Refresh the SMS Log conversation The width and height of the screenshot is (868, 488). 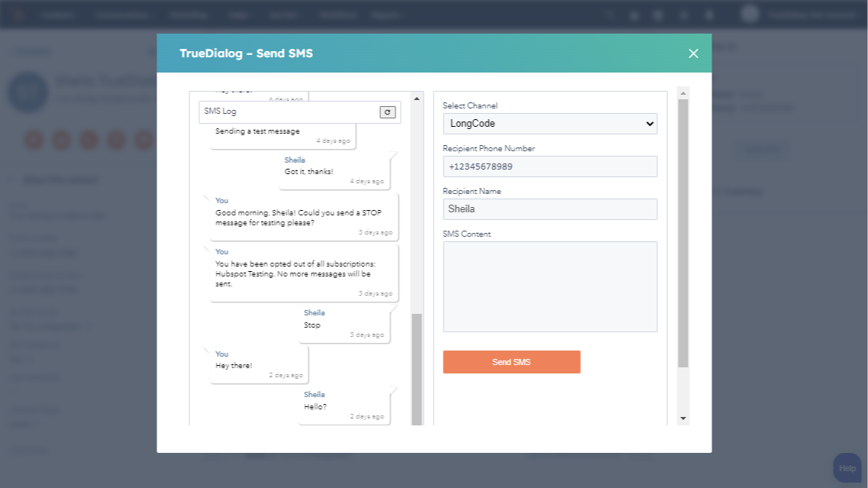[x=387, y=112]
